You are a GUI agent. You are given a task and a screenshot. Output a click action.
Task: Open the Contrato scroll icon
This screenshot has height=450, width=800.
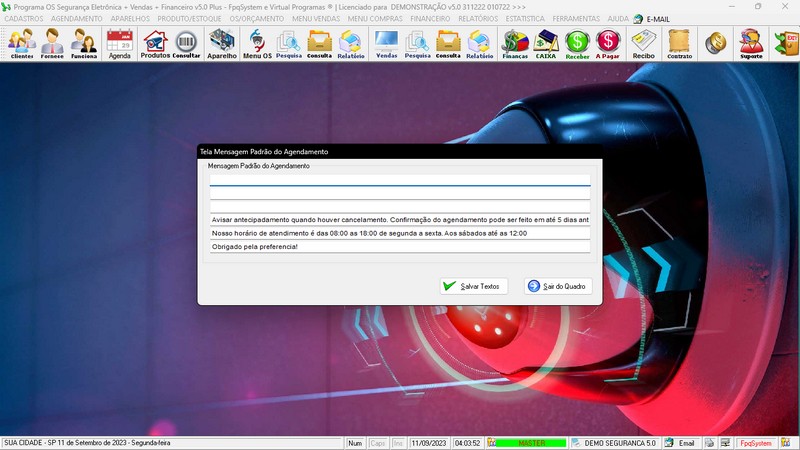tap(679, 43)
